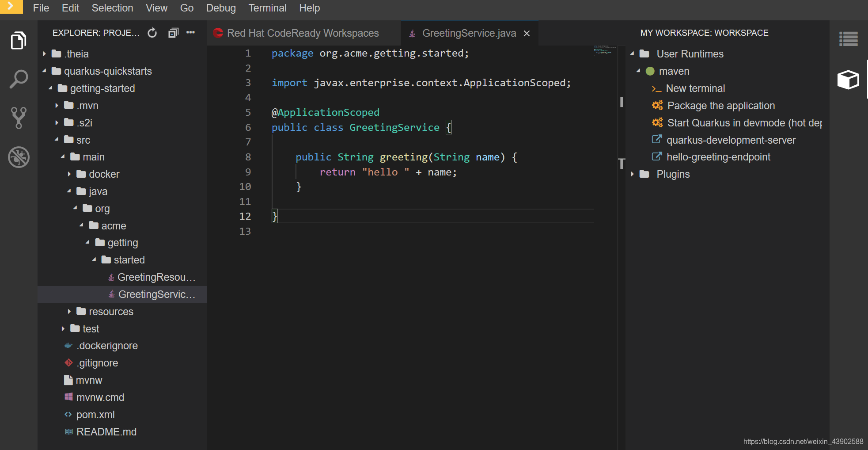Select the GreetingService.java editor tab
This screenshot has width=868, height=450.
[469, 33]
